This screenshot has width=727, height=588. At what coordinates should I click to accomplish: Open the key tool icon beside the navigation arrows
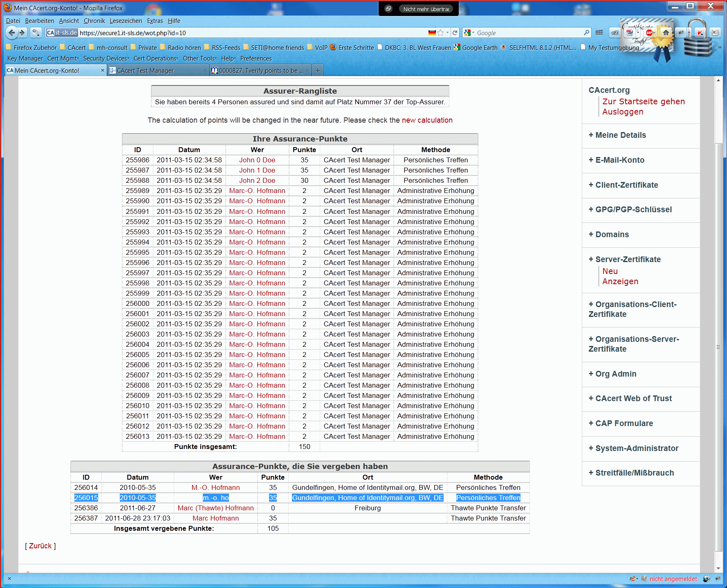point(36,33)
